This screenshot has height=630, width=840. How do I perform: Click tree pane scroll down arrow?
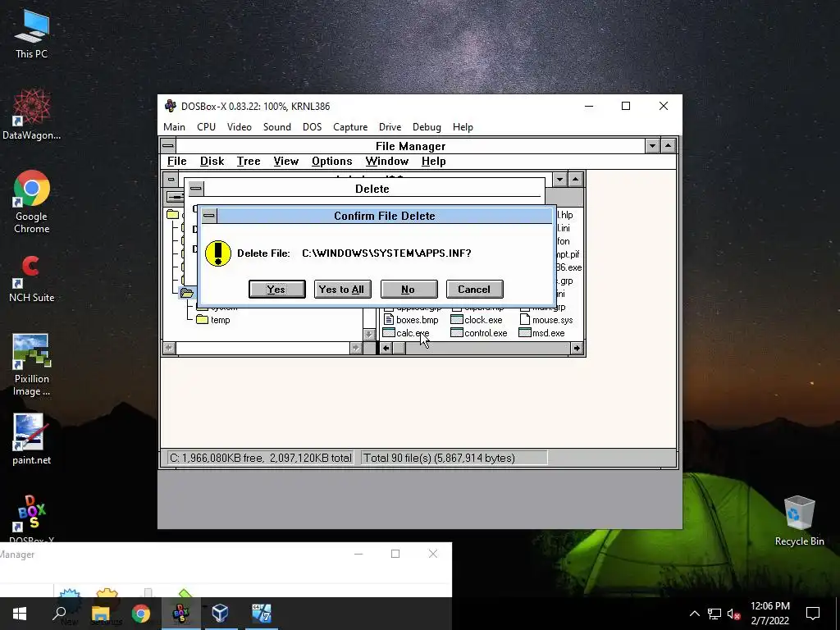(x=369, y=335)
